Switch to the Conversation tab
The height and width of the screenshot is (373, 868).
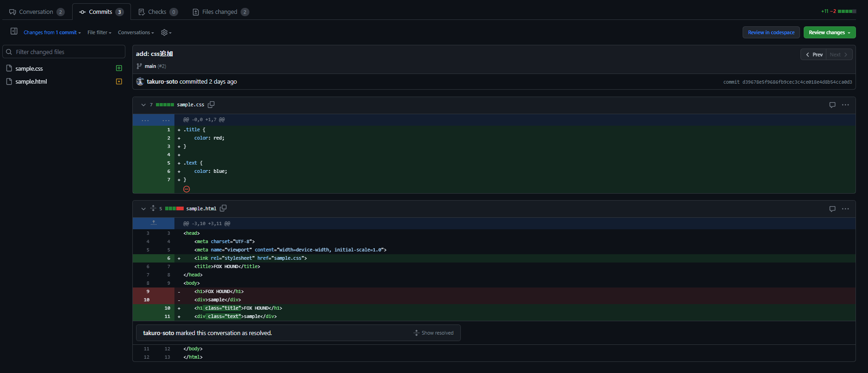(x=37, y=12)
